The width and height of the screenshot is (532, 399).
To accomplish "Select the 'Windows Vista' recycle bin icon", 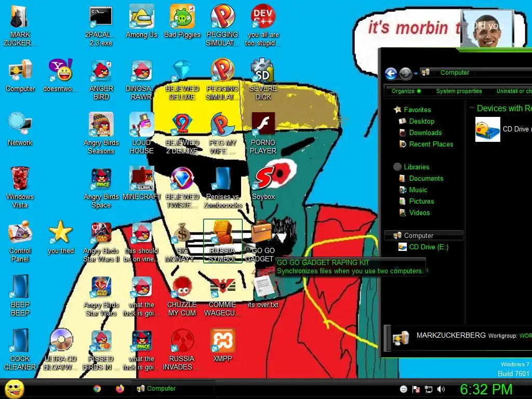I will click(x=20, y=187).
